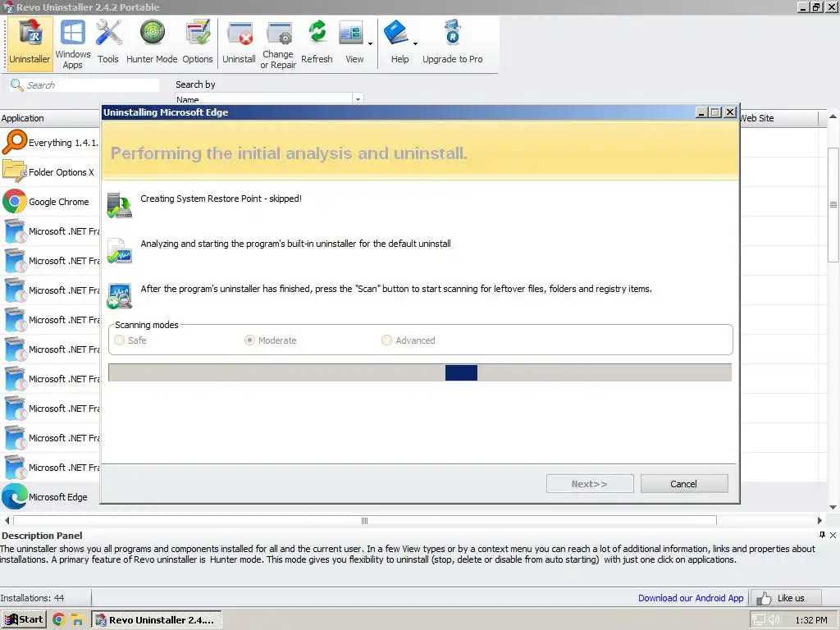Open the Search by Name combo box
The height and width of the screenshot is (630, 840).
pos(269,99)
